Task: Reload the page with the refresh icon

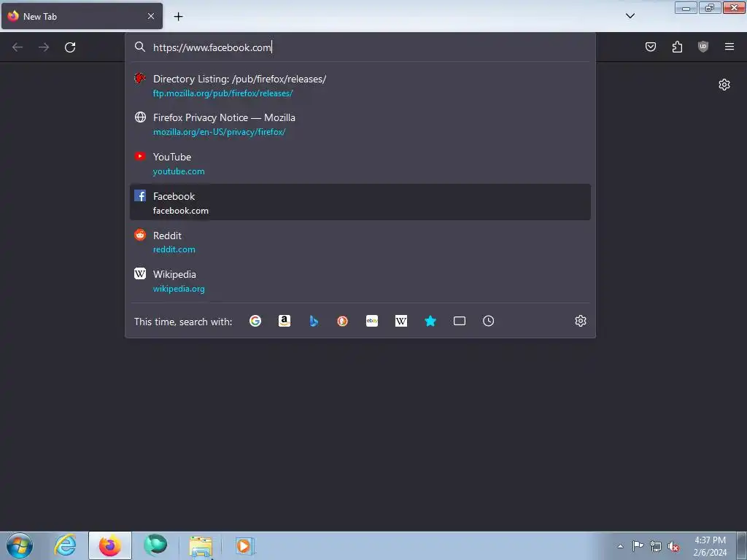Action: pos(70,47)
